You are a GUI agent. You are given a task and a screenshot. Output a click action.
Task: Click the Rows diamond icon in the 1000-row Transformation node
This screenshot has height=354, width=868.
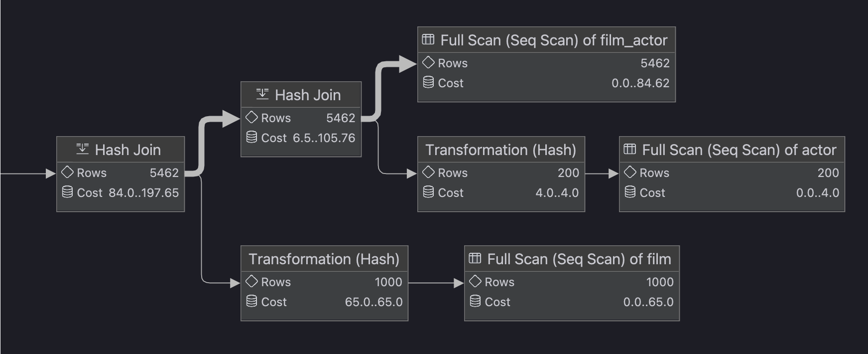pyautogui.click(x=251, y=281)
